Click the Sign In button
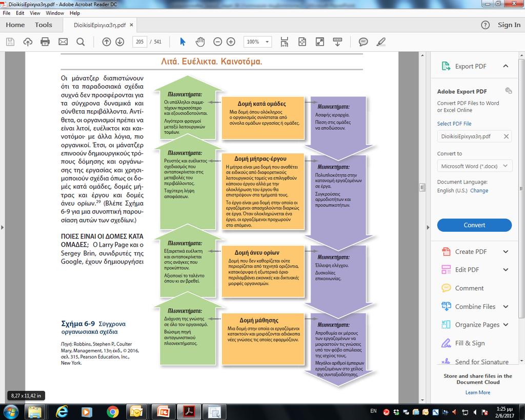 [509, 25]
